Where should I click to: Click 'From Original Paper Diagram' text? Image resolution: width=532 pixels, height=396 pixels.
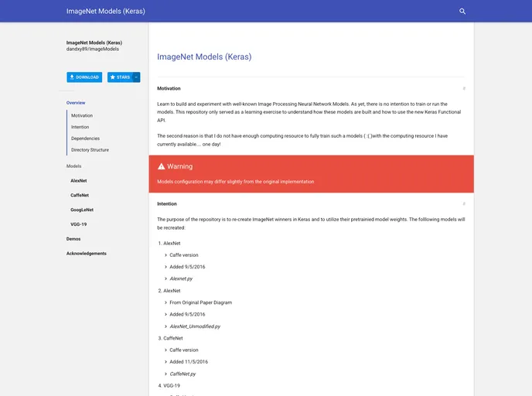pyautogui.click(x=201, y=302)
